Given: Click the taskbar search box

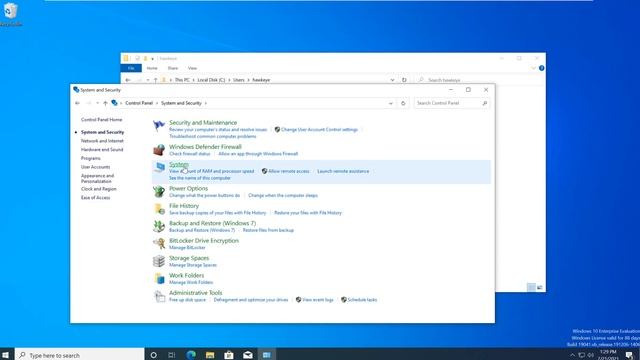Looking at the screenshot, I should [80, 355].
